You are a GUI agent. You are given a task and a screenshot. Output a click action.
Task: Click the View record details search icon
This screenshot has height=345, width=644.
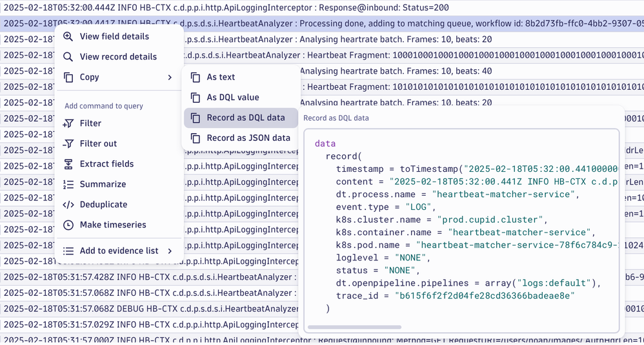coord(68,57)
